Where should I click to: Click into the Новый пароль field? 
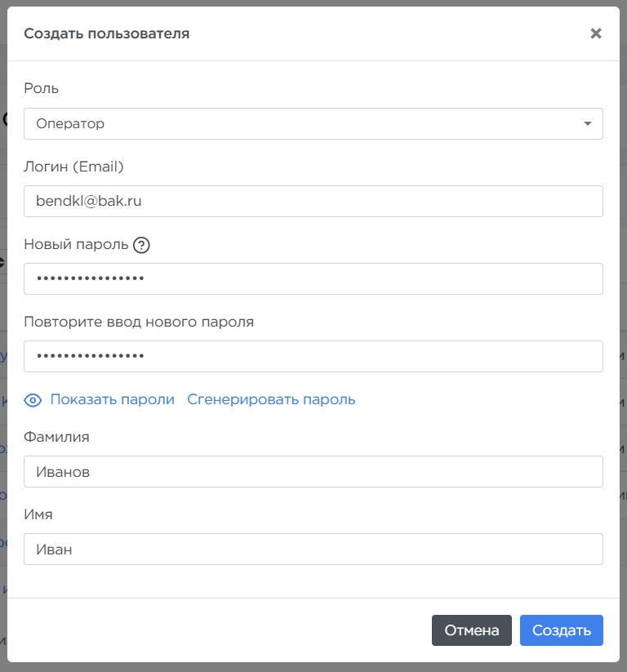[x=313, y=278]
